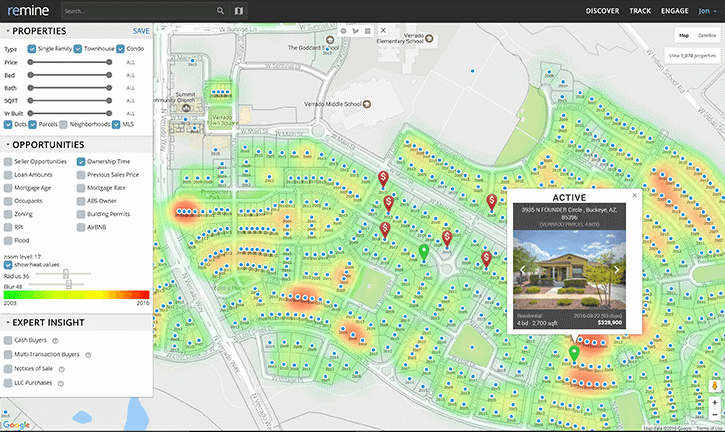The image size is (725, 432).
Task: Open help icon next to LLC Purchases
Action: 61,383
